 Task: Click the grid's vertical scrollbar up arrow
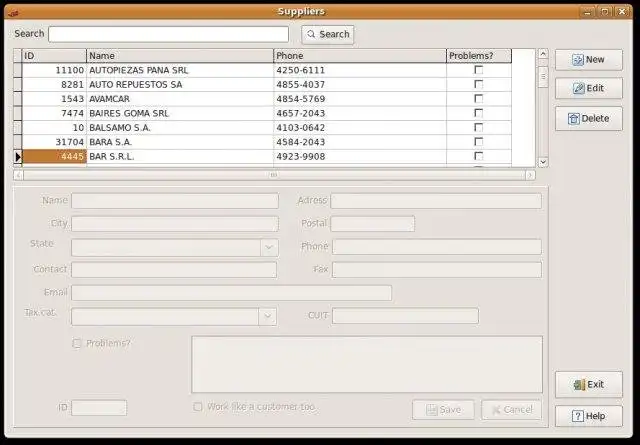pyautogui.click(x=543, y=54)
